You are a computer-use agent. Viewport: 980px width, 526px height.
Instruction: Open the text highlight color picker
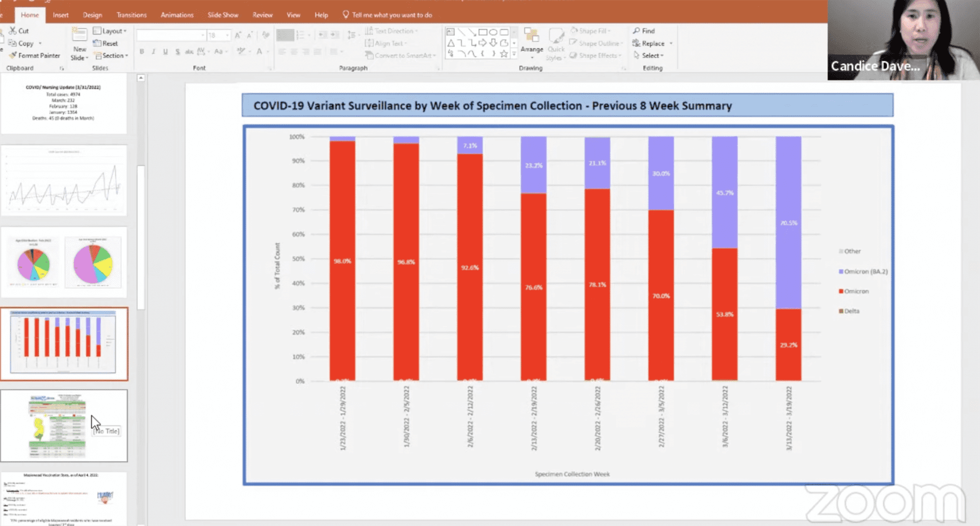coord(243,51)
